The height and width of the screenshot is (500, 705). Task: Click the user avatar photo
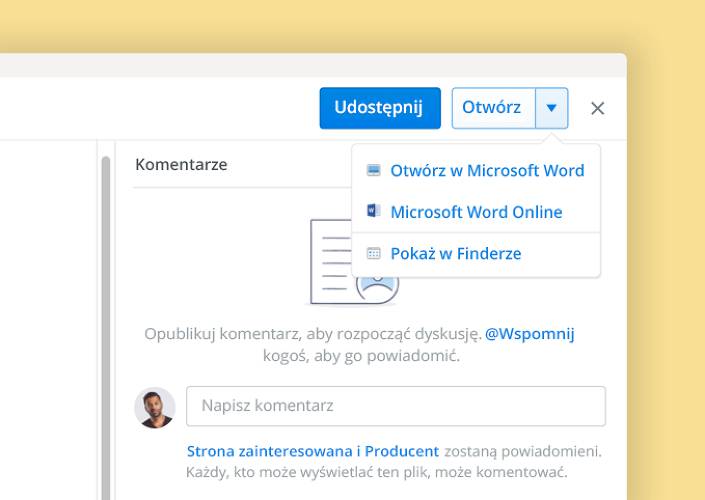click(155, 408)
